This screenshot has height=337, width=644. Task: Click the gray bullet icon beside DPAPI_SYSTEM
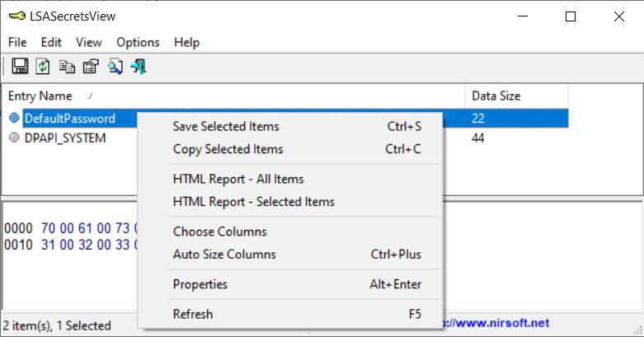[x=14, y=138]
